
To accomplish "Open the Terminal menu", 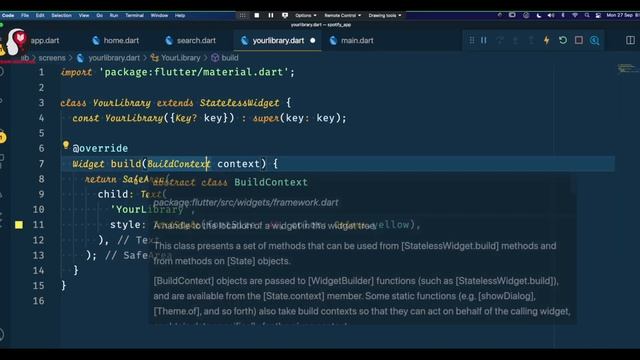I will click(134, 16).
